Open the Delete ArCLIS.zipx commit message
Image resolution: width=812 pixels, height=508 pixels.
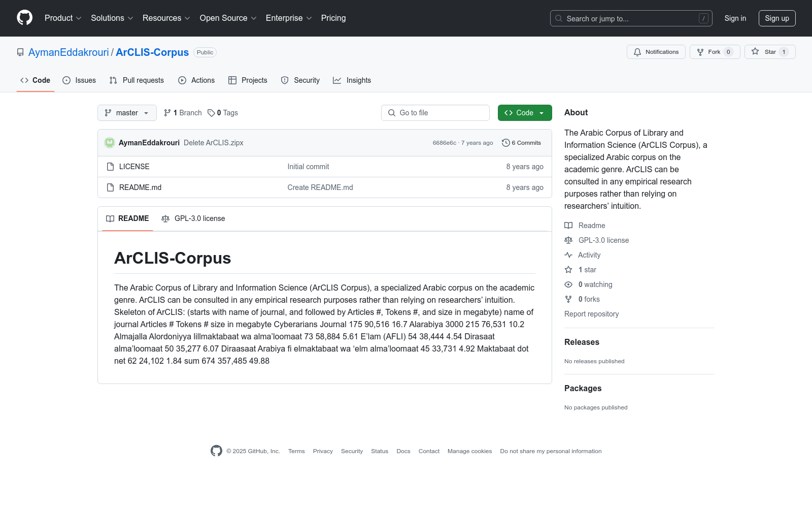(214, 143)
